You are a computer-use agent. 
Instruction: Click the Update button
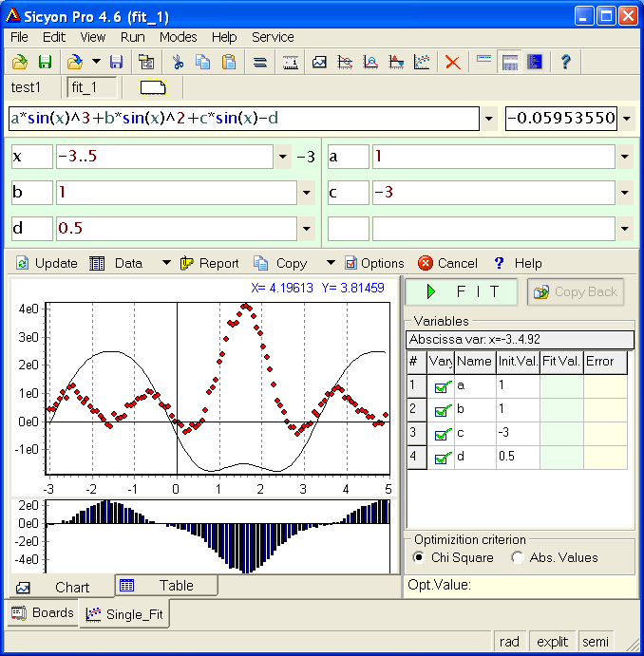tap(47, 263)
